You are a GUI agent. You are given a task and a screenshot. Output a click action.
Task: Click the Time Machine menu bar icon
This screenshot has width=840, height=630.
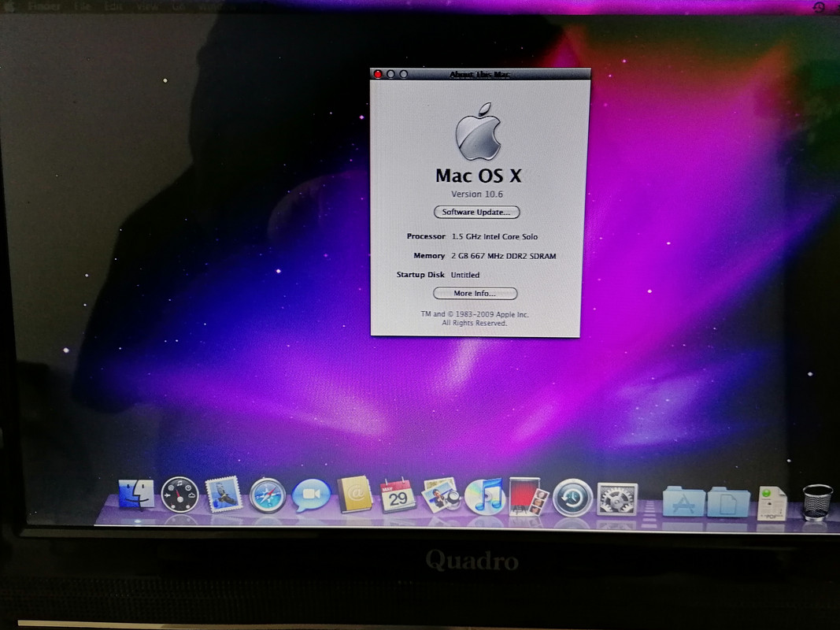819,7
